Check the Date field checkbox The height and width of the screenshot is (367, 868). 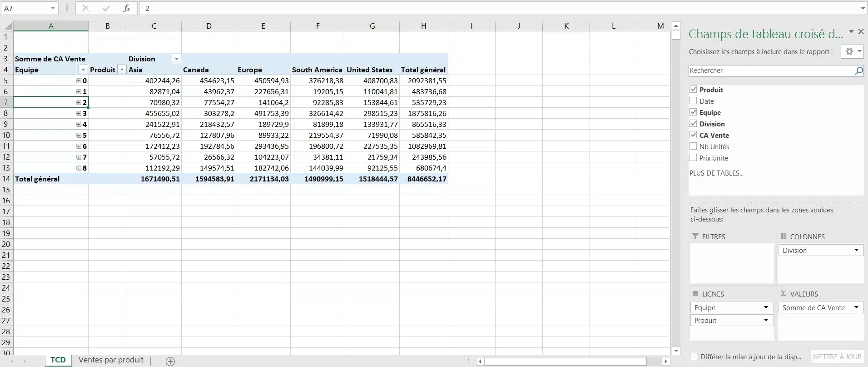point(693,101)
